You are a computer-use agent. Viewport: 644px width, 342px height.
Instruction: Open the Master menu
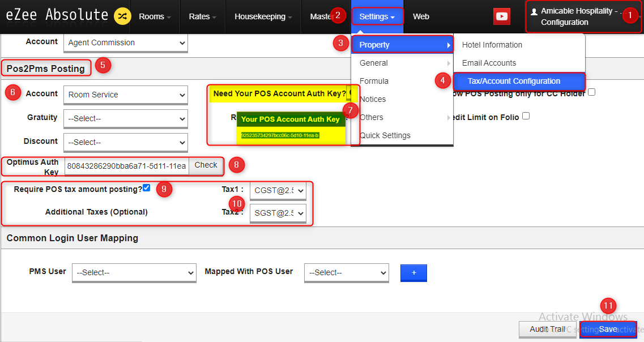point(321,17)
